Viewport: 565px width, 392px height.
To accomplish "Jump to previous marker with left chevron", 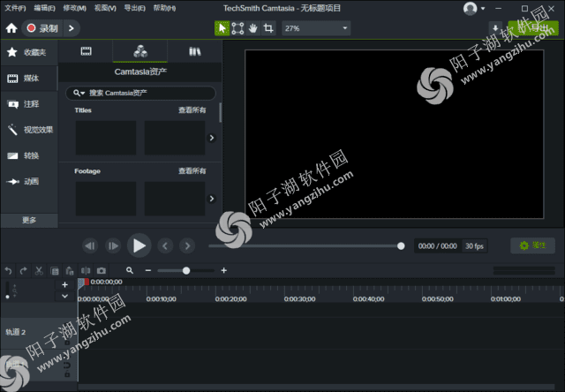I will [x=165, y=245].
